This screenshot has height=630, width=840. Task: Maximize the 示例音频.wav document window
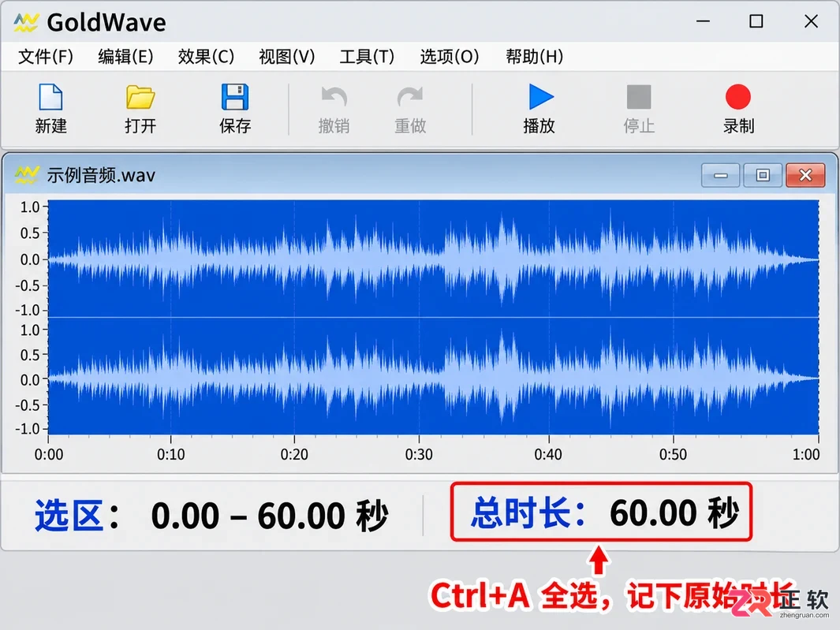coord(763,175)
